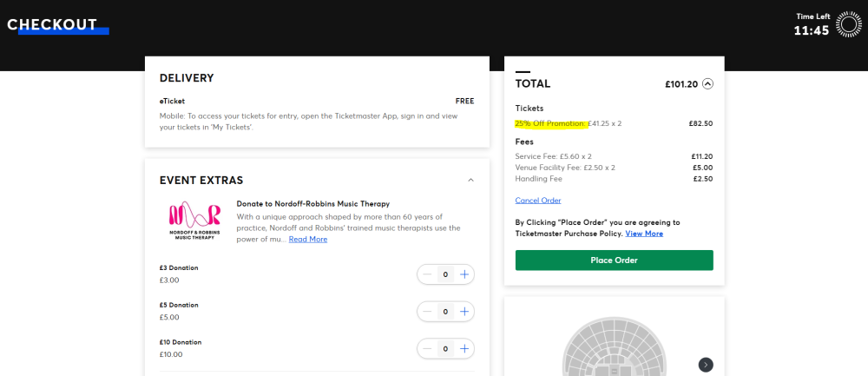
Task: Collapse the Total summary chevron icon
Action: tap(707, 83)
